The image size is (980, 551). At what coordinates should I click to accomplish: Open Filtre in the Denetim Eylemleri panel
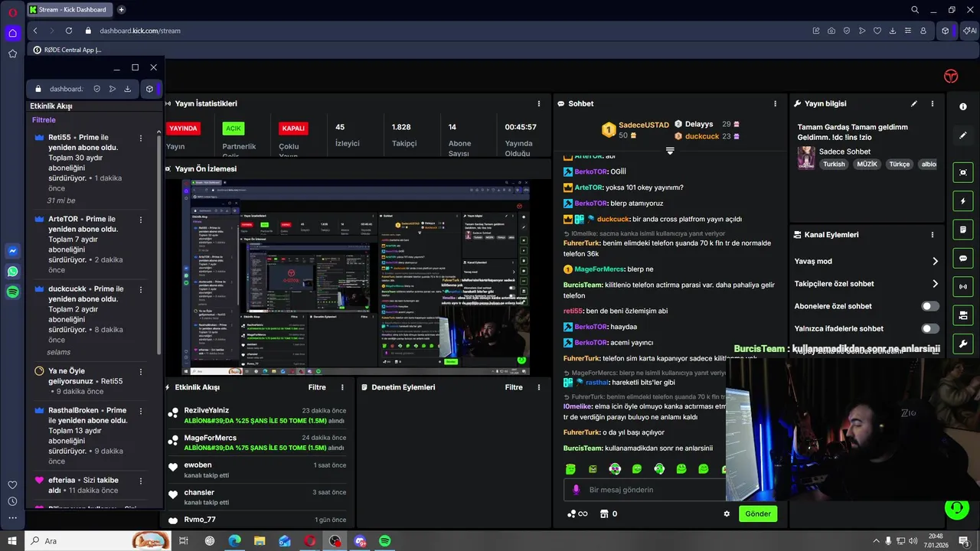tap(514, 387)
